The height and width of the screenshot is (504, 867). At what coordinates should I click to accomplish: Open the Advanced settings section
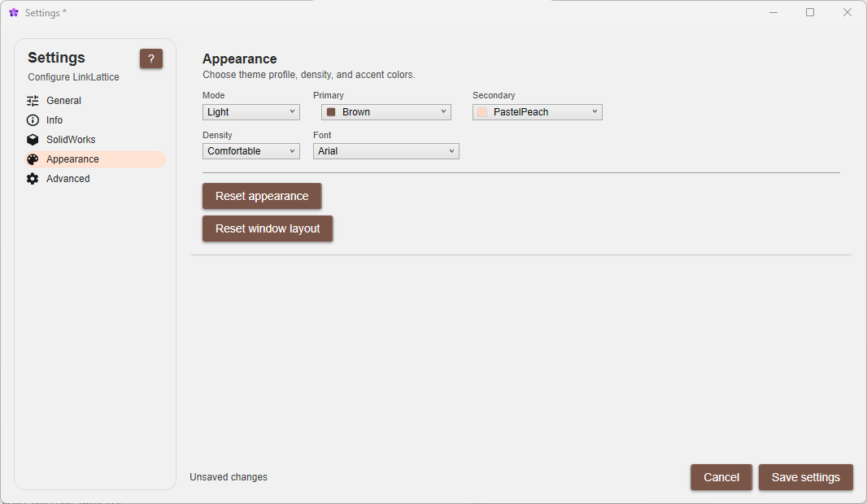coord(68,178)
